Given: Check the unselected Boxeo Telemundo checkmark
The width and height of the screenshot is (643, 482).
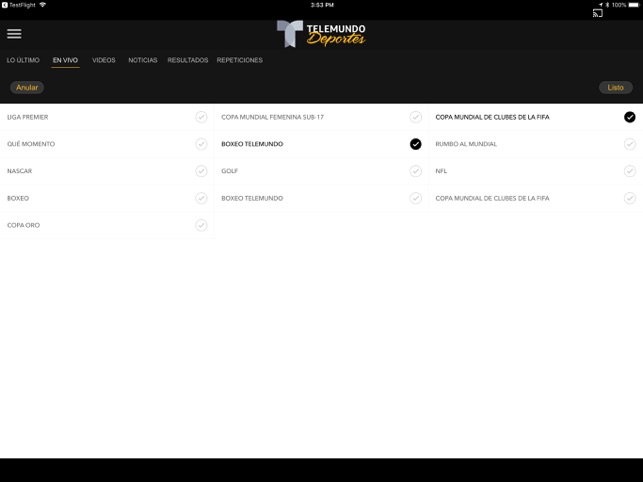Looking at the screenshot, I should tap(415, 198).
